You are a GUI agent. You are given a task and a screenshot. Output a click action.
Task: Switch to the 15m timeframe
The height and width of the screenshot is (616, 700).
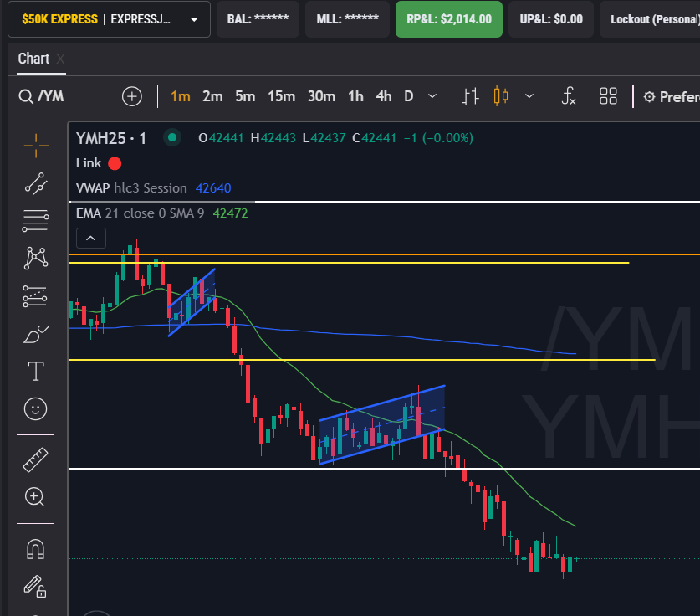click(x=281, y=96)
